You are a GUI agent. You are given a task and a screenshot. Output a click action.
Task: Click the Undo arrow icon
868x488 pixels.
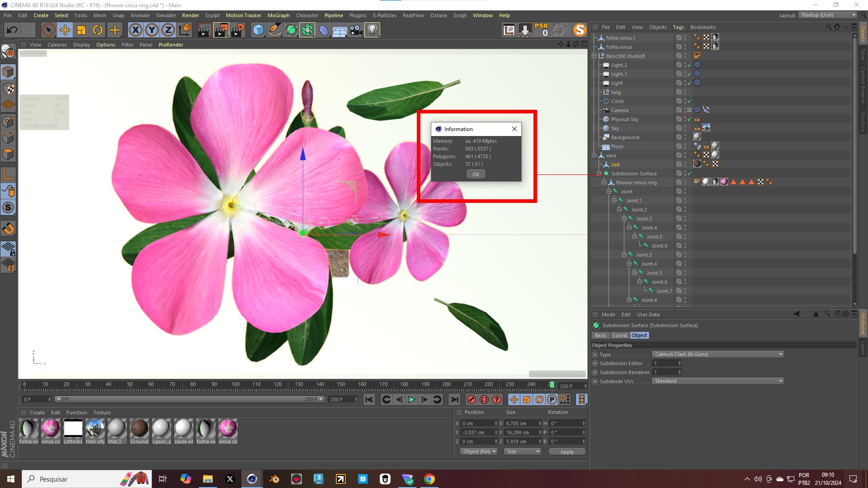[x=12, y=30]
